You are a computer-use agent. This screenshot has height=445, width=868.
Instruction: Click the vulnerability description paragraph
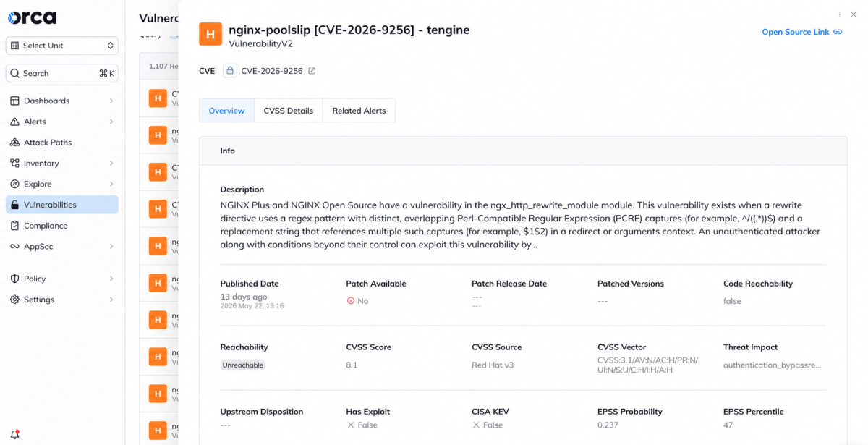coord(522,225)
